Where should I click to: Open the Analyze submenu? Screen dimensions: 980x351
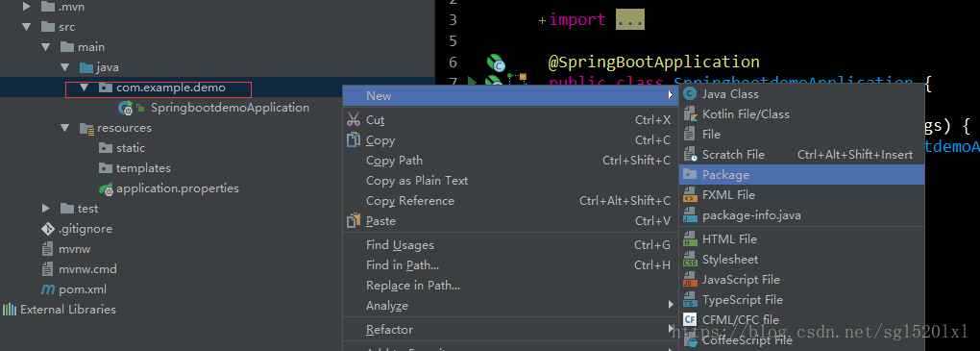(x=510, y=306)
